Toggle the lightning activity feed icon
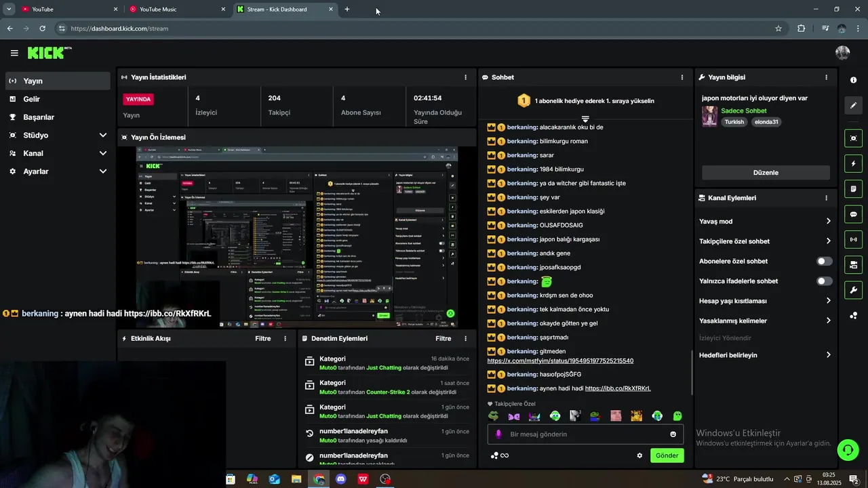Image resolution: width=868 pixels, height=488 pixels. (853, 163)
